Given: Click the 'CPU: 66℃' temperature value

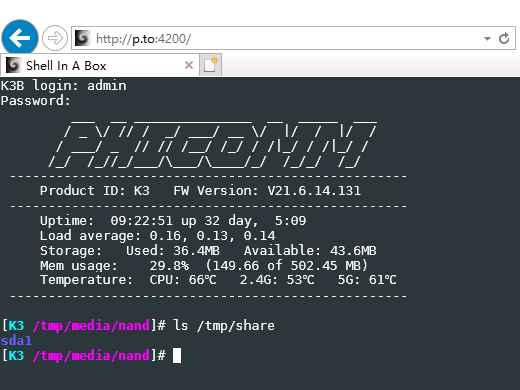Looking at the screenshot, I should click(183, 280).
